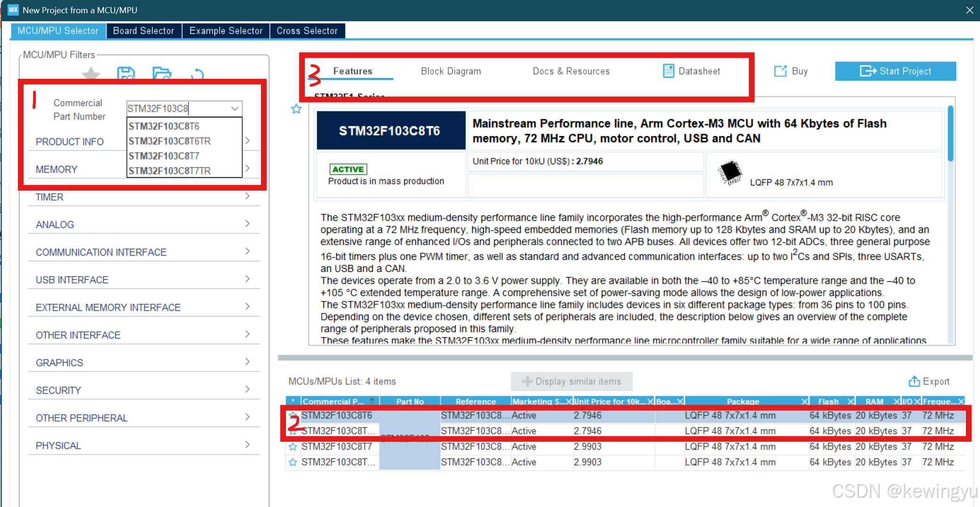Start Project with the selected MCU
The height and width of the screenshot is (507, 980).
[896, 71]
